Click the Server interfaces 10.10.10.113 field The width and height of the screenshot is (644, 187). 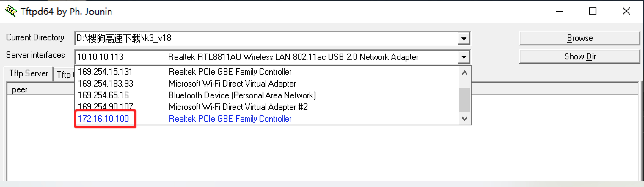(266, 57)
